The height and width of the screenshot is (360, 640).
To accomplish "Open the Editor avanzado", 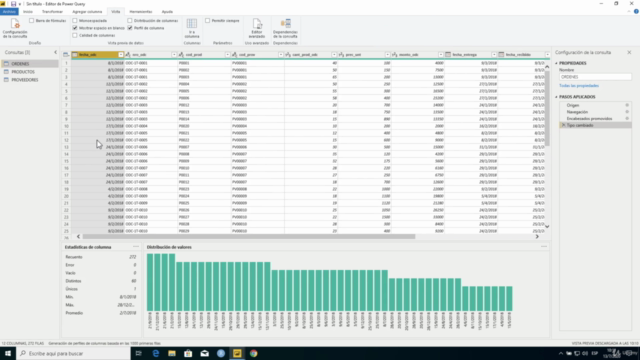I will pyautogui.click(x=257, y=28).
